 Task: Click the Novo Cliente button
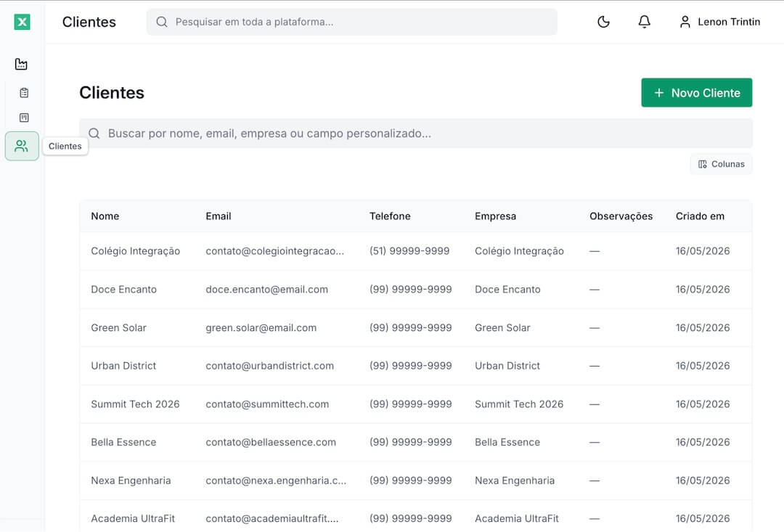696,92
